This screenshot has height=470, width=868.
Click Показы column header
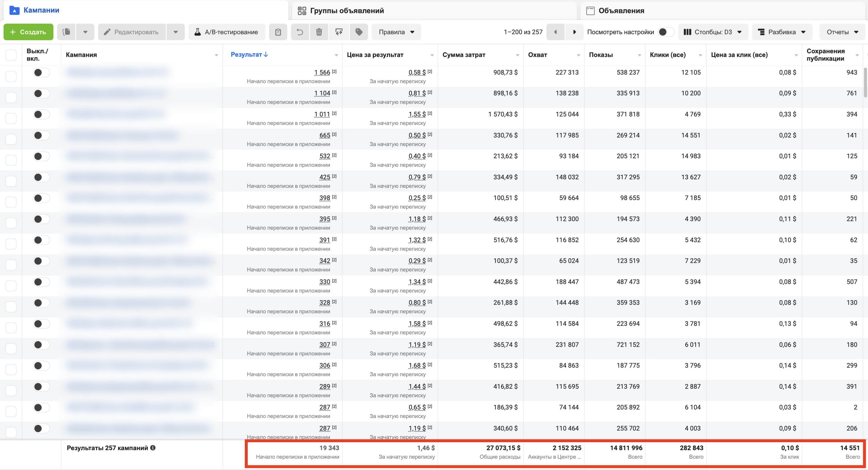coord(601,55)
